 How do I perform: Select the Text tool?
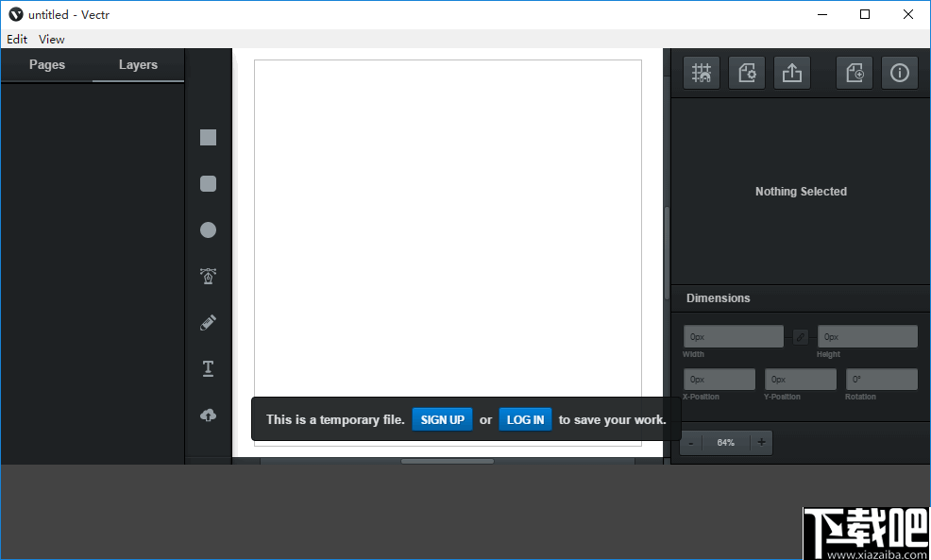208,368
